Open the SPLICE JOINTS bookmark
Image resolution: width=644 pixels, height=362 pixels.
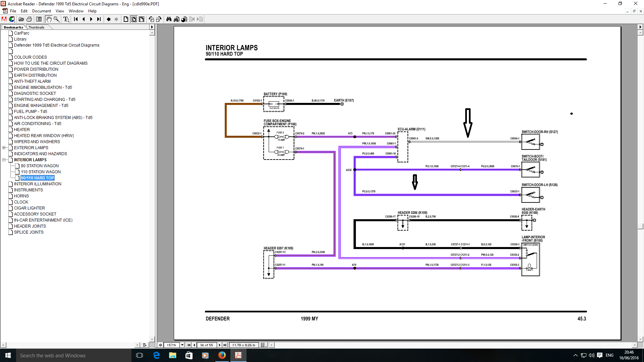pyautogui.click(x=29, y=232)
